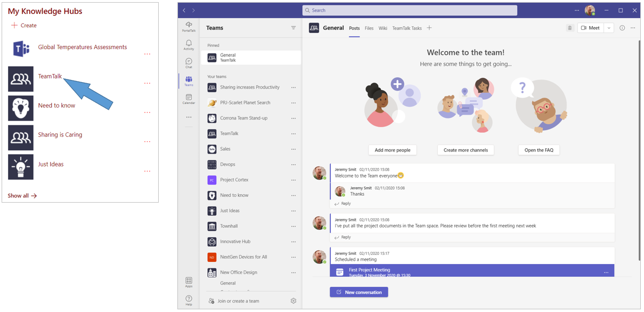The width and height of the screenshot is (644, 312).
Task: Switch to the Files tab
Action: (369, 28)
